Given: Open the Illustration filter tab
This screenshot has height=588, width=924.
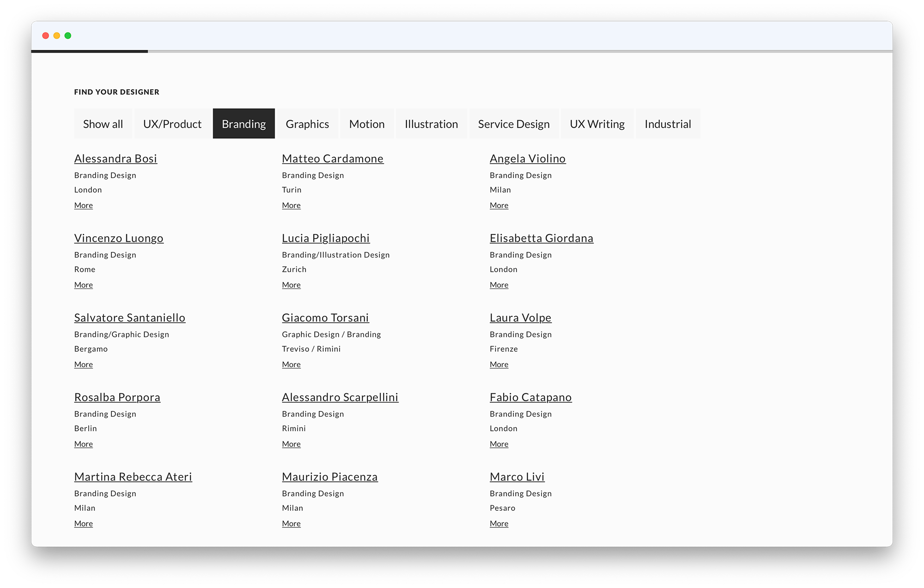Looking at the screenshot, I should point(432,124).
